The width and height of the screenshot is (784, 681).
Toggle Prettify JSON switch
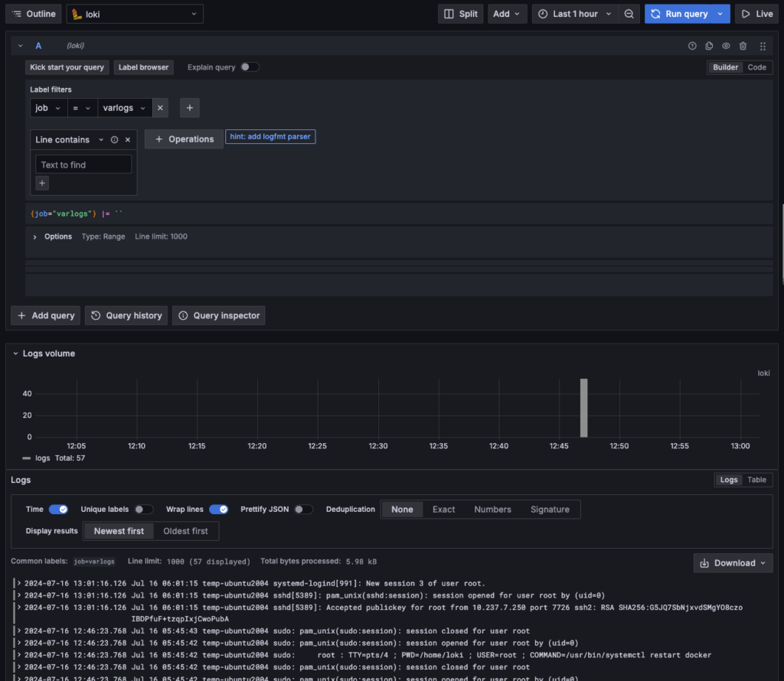click(x=303, y=509)
